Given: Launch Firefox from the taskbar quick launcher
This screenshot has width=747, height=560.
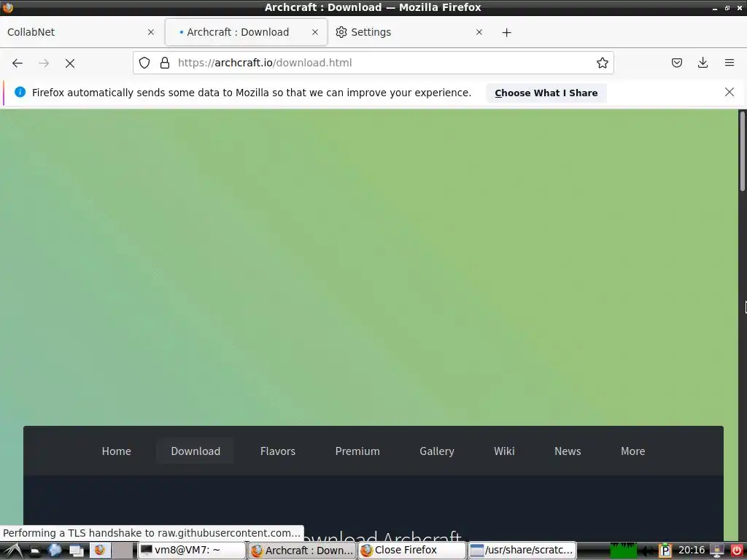Looking at the screenshot, I should 99,550.
